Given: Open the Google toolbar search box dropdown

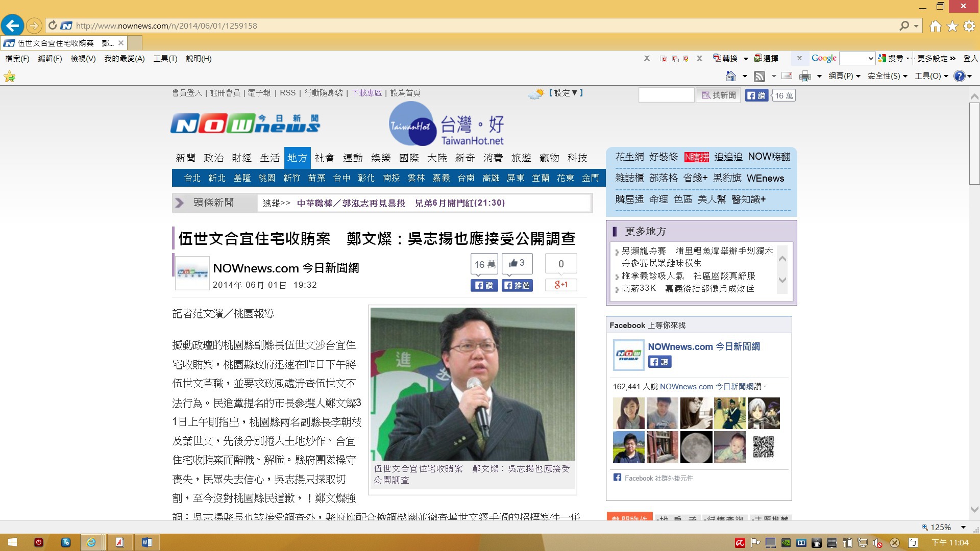Looking at the screenshot, I should [871, 59].
